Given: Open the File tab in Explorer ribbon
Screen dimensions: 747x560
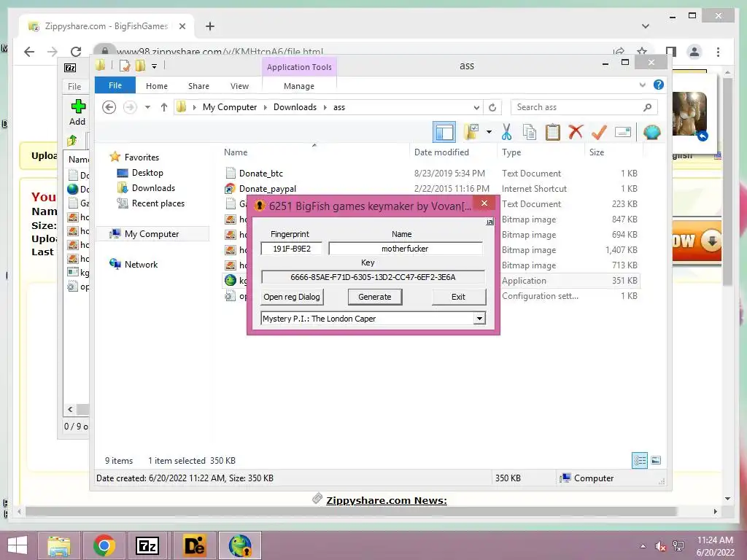Looking at the screenshot, I should 115,86.
